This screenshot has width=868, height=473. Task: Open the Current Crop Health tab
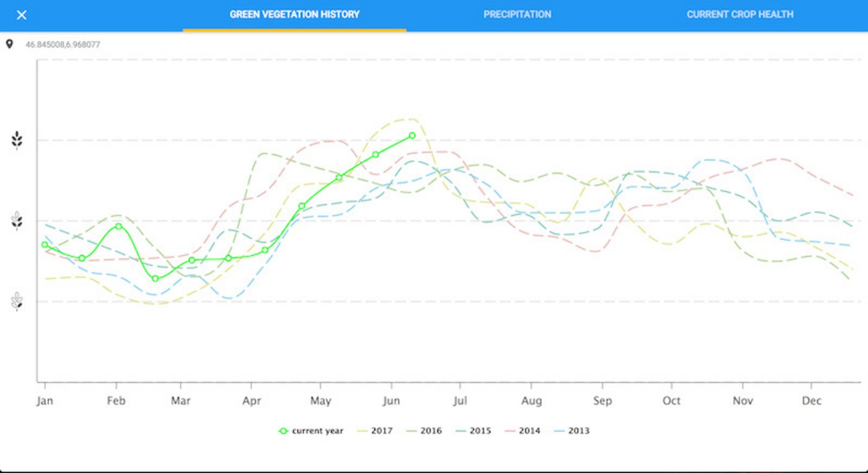(x=740, y=15)
